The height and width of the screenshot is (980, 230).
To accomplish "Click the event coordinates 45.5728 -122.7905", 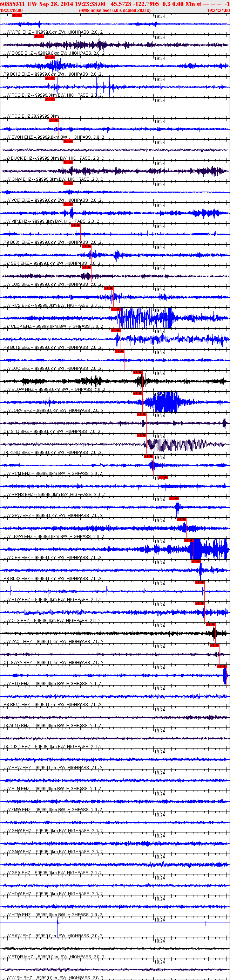I will tap(135, 4).
